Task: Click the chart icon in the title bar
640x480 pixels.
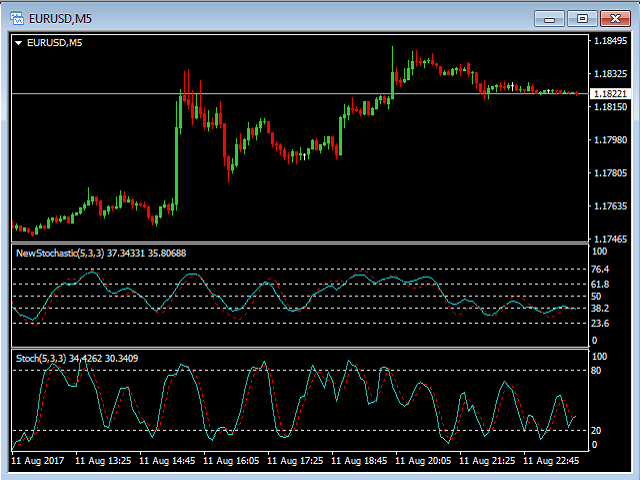Action: coord(17,17)
